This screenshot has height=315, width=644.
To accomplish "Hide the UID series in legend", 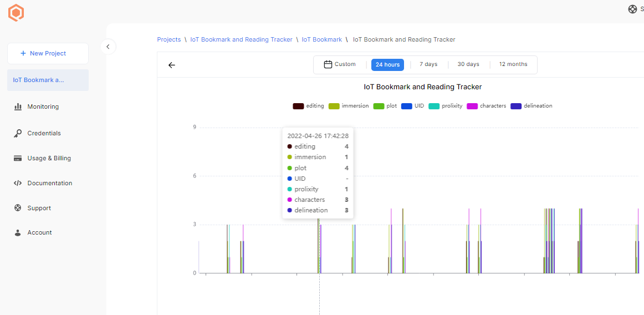I will [412, 106].
